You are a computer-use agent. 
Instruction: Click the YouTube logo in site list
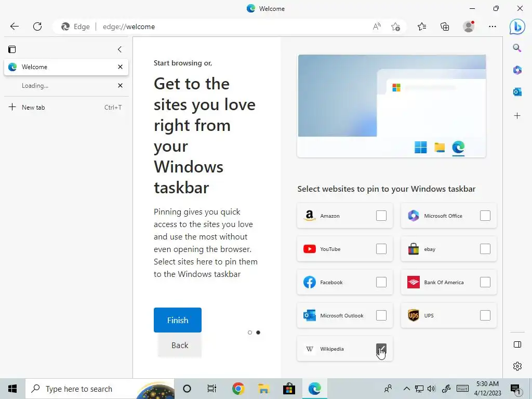tap(310, 249)
